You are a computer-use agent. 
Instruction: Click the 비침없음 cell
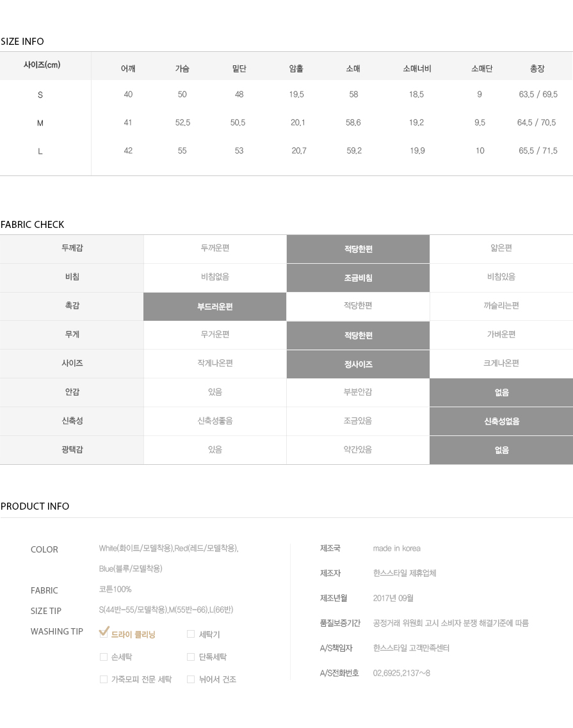(215, 277)
